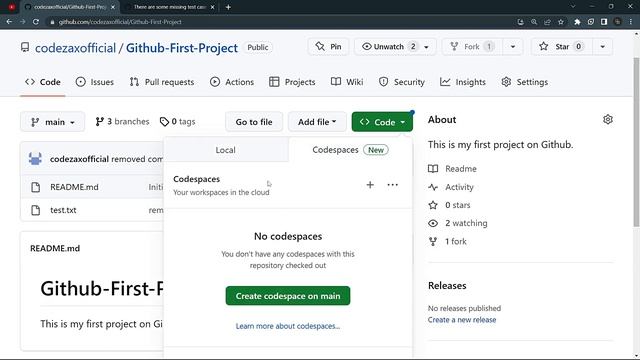Switch to the Pull requests tab

click(162, 82)
